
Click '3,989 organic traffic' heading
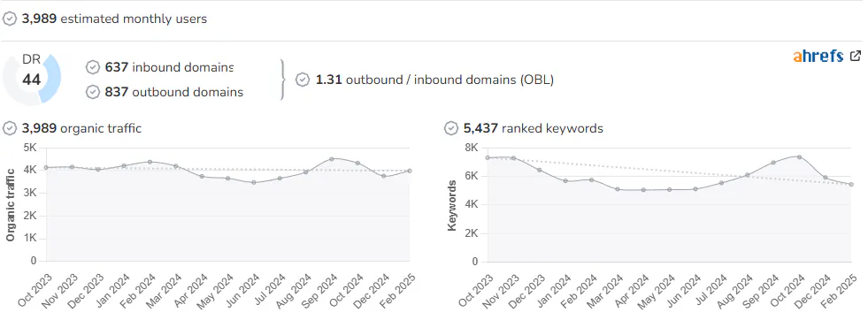81,128
